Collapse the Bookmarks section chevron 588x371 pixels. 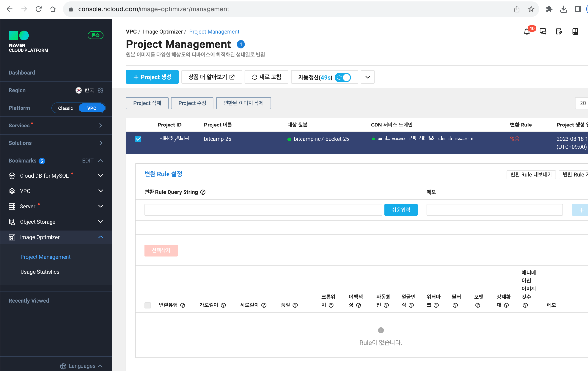[101, 161]
